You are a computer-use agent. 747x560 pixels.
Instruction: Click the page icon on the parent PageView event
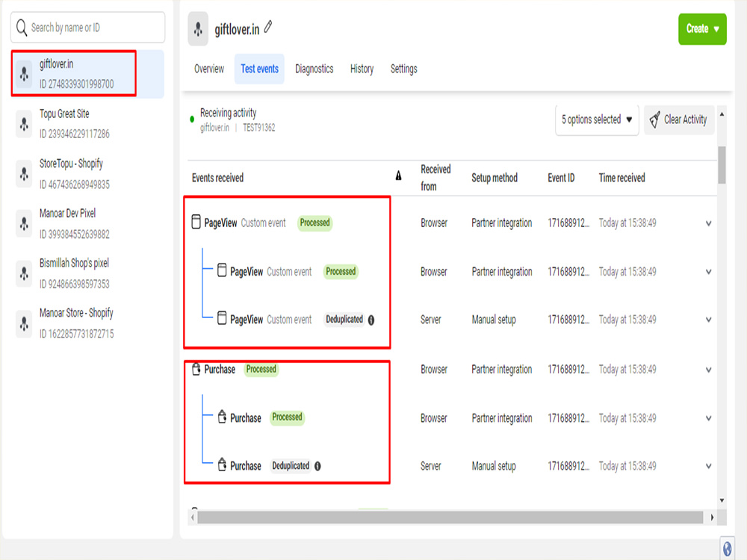tap(196, 221)
